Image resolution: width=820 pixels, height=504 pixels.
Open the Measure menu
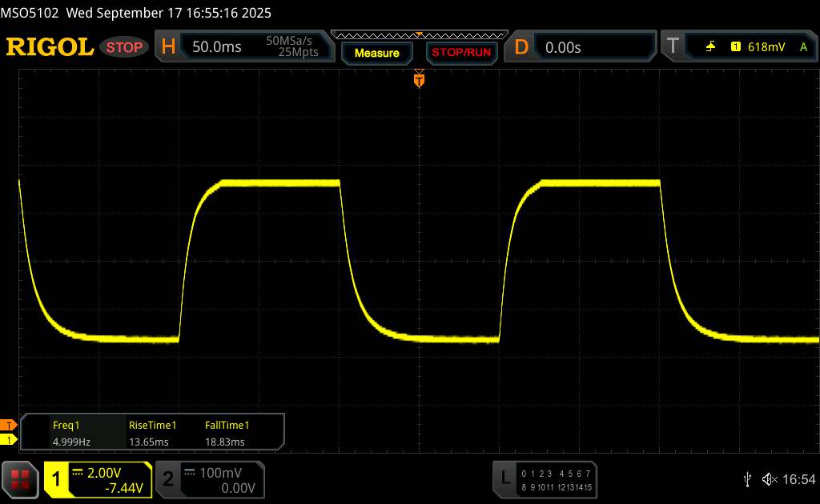[376, 53]
